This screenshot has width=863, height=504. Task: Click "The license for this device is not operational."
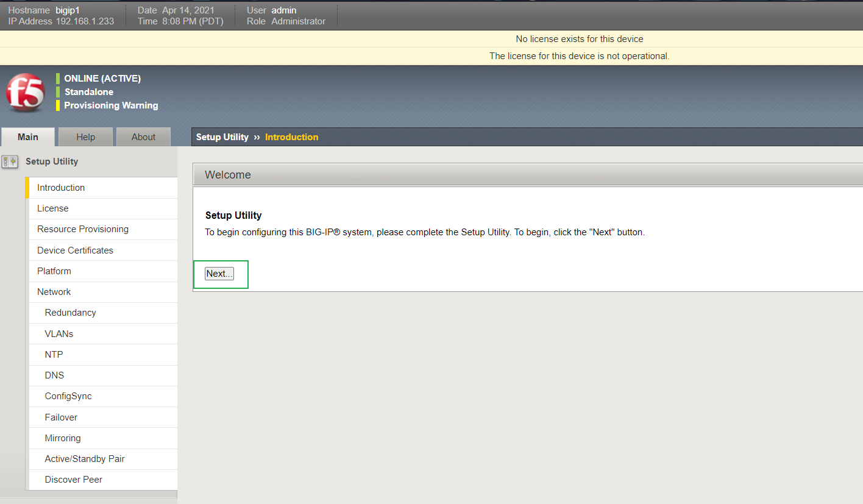coord(580,56)
